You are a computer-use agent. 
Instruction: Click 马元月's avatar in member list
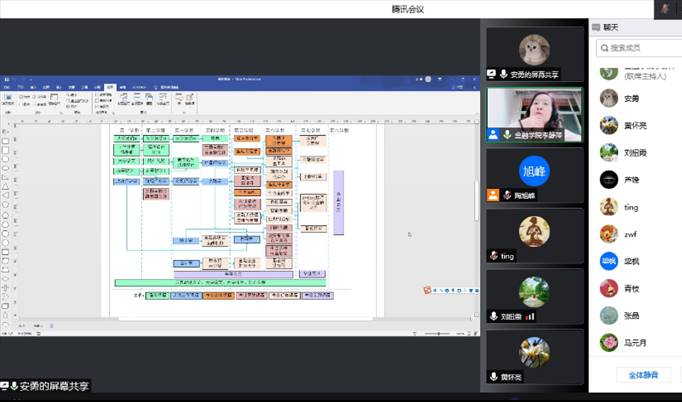608,343
